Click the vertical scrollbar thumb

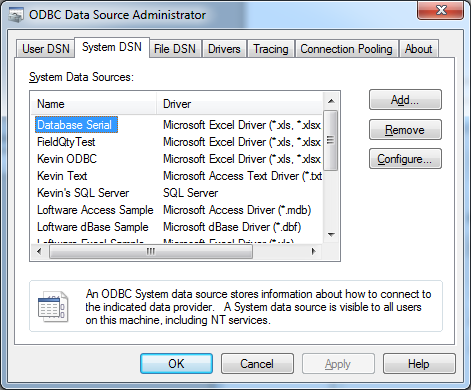pyautogui.click(x=331, y=140)
